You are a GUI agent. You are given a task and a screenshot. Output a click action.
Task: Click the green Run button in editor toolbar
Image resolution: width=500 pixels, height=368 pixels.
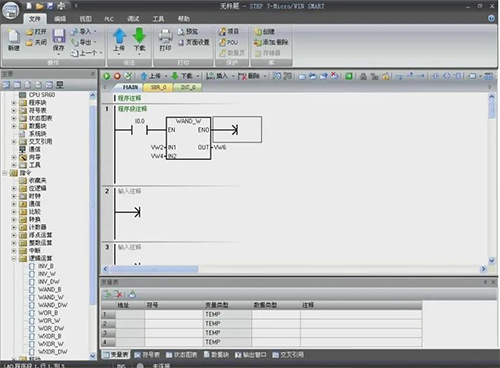(107, 76)
